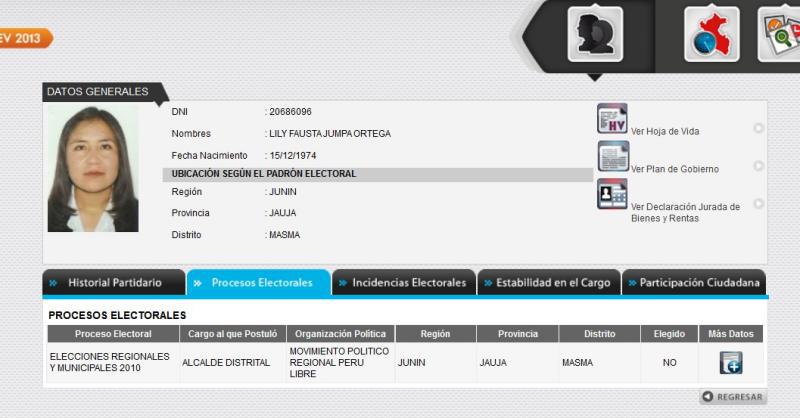Click the Hoja de Vida HV icon
This screenshot has height=418, width=800.
click(x=612, y=118)
